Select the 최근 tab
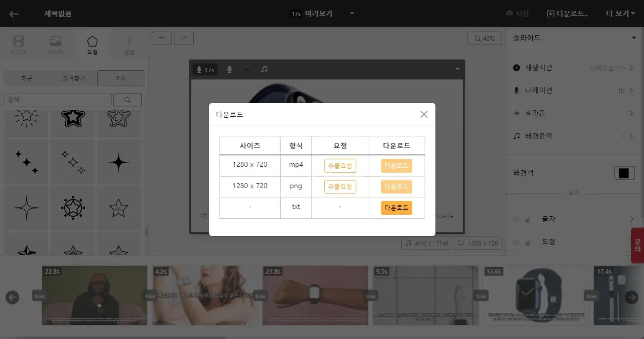The image size is (644, 339). coord(27,78)
